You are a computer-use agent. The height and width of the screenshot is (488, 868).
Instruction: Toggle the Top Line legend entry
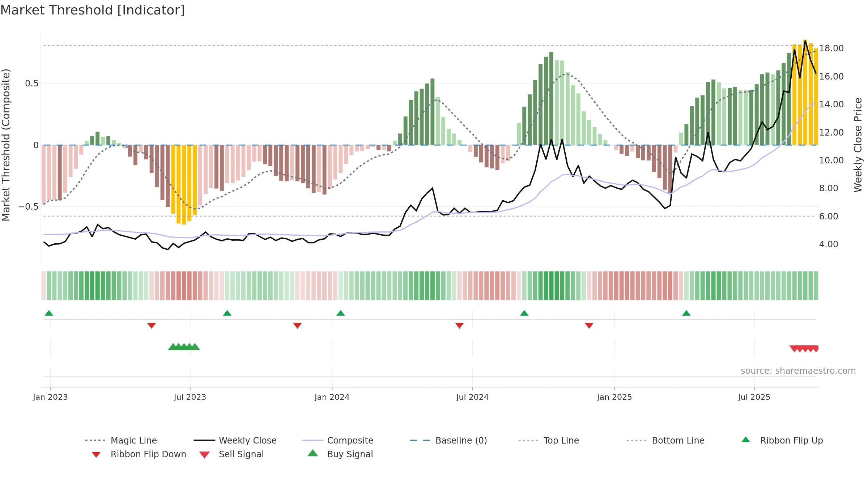pos(549,440)
